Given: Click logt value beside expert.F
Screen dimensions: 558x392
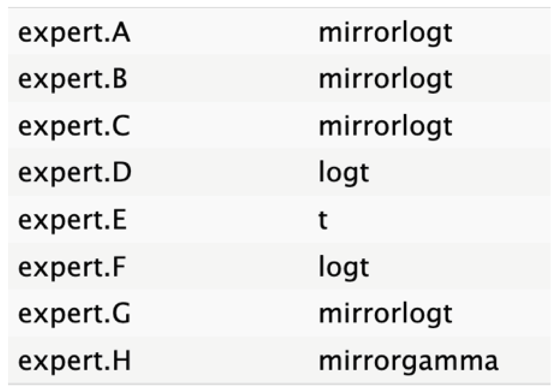Looking at the screenshot, I should [344, 267].
